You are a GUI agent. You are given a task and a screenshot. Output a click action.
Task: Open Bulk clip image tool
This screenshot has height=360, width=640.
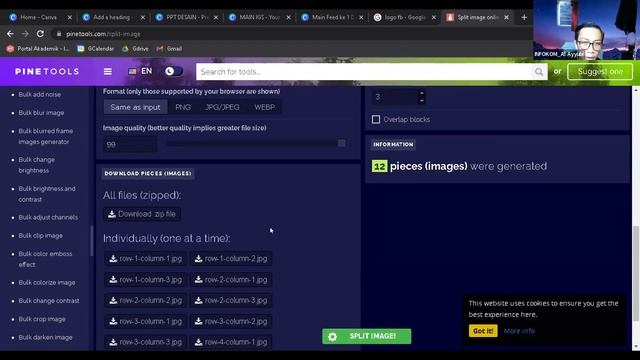pos(40,236)
